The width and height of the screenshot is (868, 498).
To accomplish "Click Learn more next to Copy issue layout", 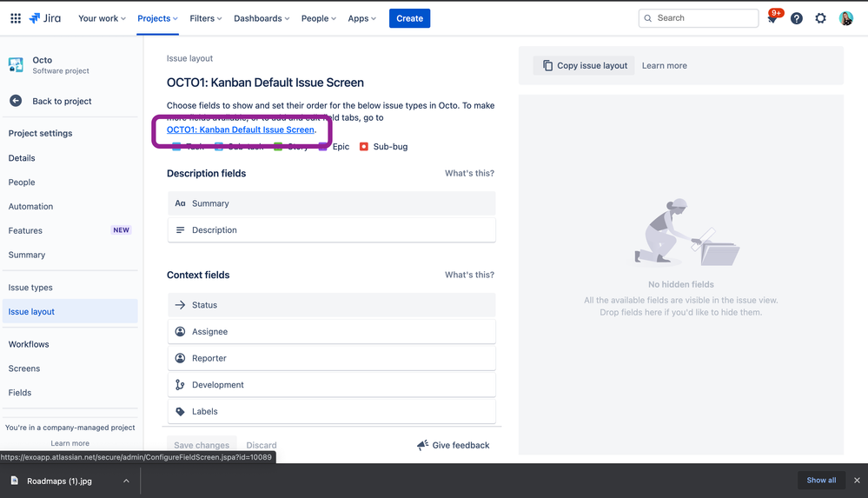I will 665,65.
